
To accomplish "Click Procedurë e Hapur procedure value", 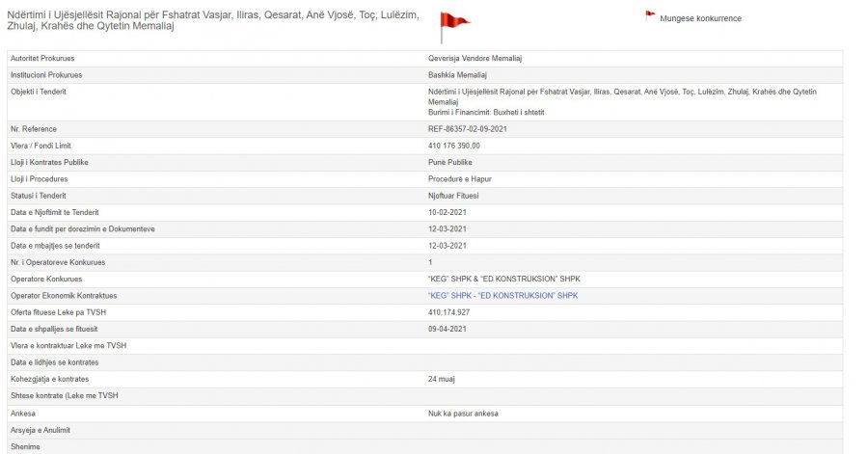I will (459, 179).
